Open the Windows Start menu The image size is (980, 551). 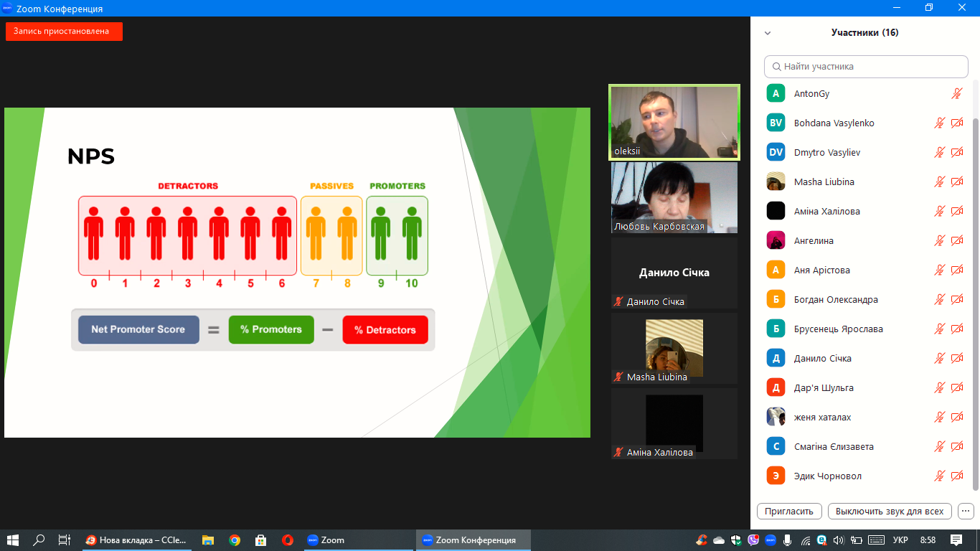click(13, 540)
